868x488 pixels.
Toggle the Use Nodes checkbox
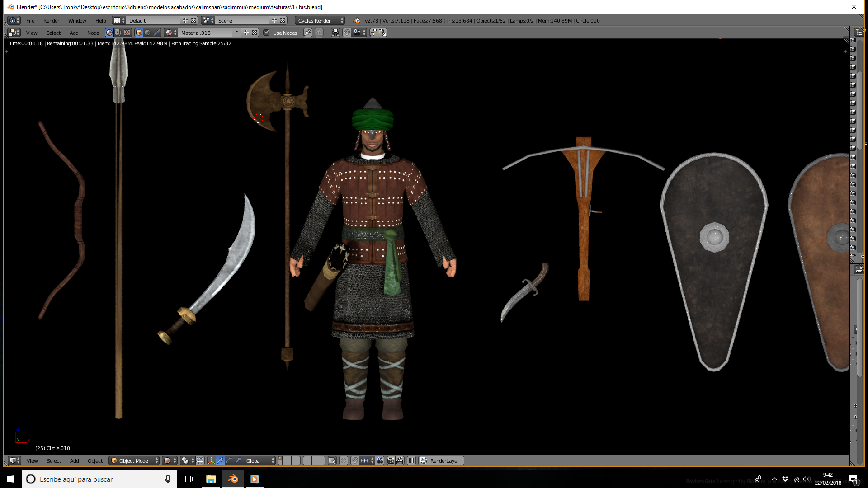tap(267, 33)
